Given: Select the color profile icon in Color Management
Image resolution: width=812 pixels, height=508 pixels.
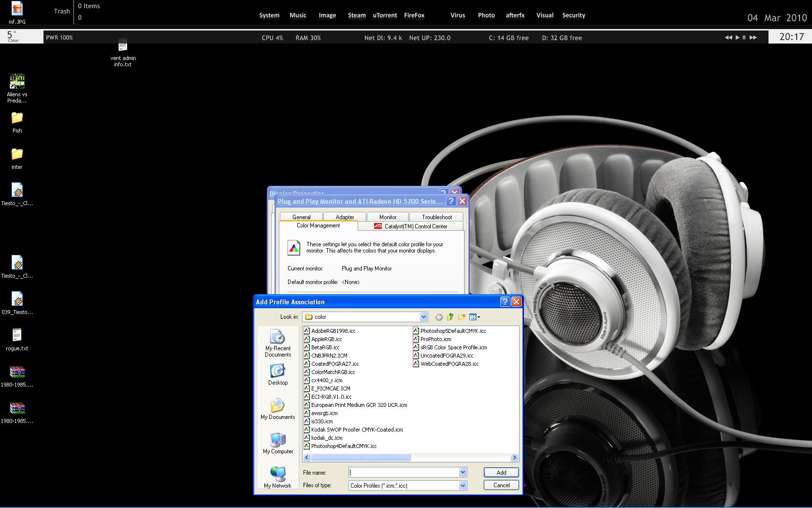Looking at the screenshot, I should [x=294, y=247].
